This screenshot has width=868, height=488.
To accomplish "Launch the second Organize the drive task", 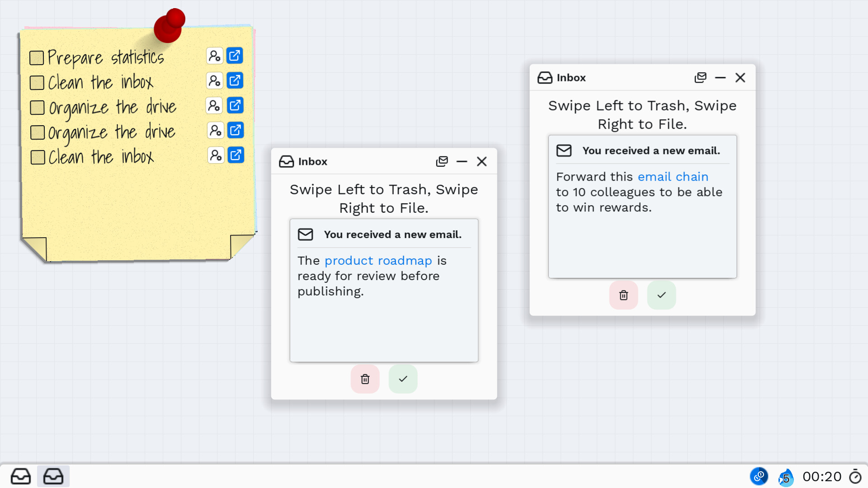I will [x=236, y=130].
